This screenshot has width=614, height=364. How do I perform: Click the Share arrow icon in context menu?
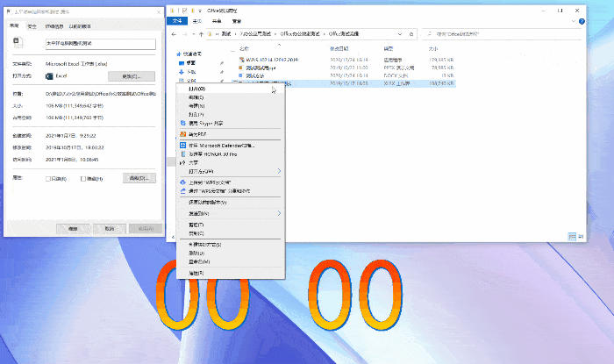point(182,162)
